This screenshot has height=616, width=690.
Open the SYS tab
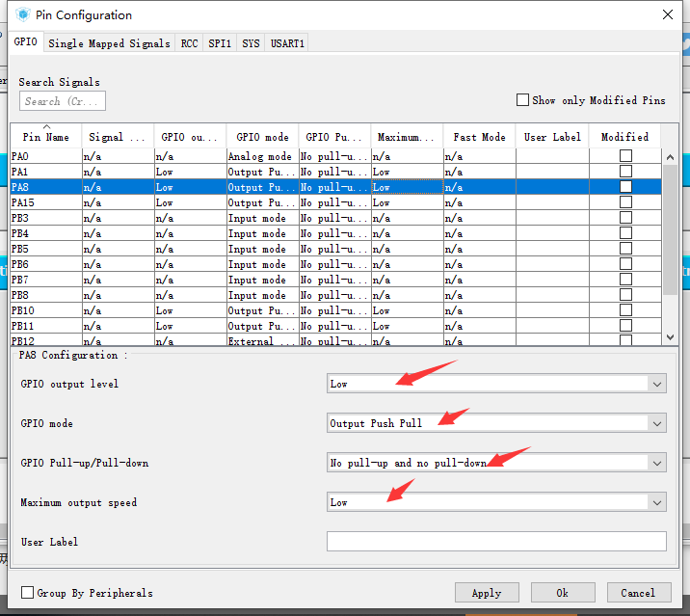pos(251,43)
